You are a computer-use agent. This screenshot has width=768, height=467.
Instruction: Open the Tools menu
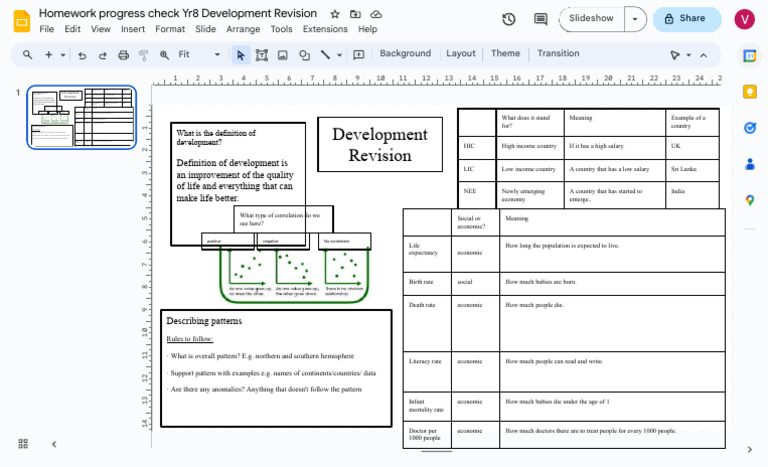click(x=281, y=29)
